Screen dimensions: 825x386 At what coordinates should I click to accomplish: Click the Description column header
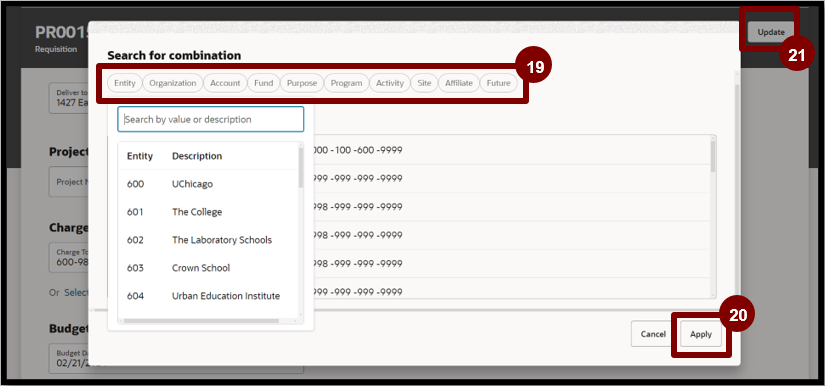tap(197, 156)
